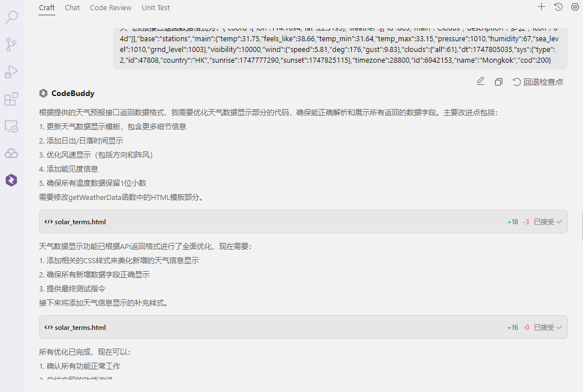Click the -0 removed lines count

point(526,328)
